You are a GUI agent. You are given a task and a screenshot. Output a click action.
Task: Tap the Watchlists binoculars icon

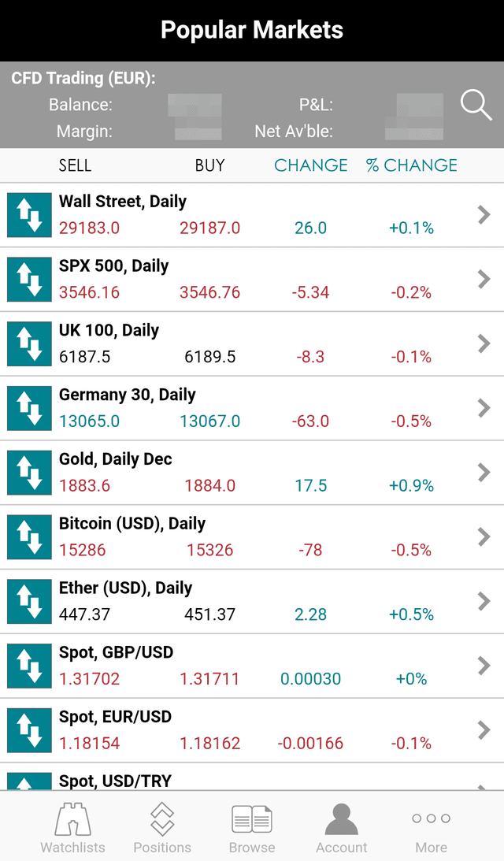(x=72, y=823)
